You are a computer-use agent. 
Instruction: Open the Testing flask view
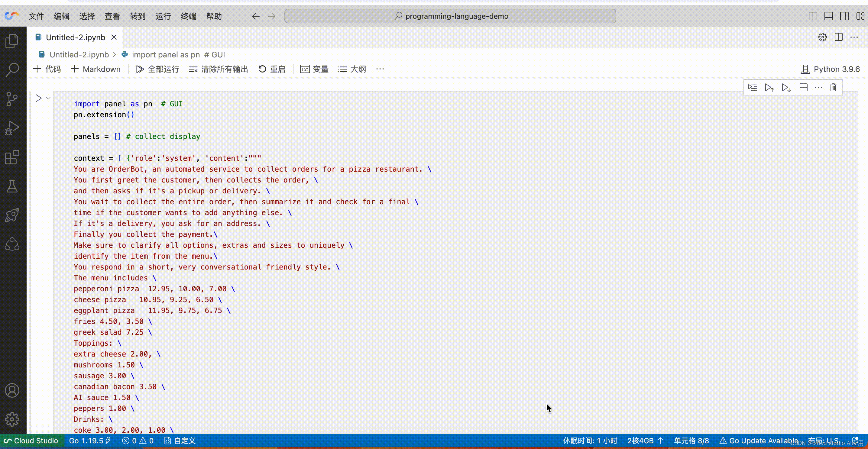coord(12,186)
